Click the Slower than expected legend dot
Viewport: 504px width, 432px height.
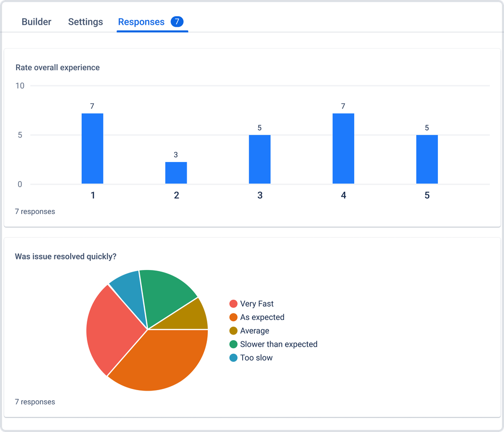[x=234, y=344]
